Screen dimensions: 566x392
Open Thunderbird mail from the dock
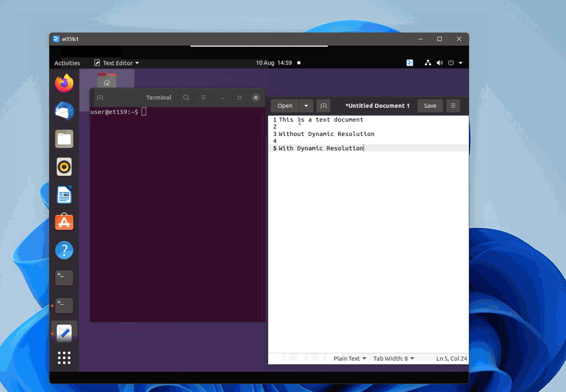tap(64, 111)
